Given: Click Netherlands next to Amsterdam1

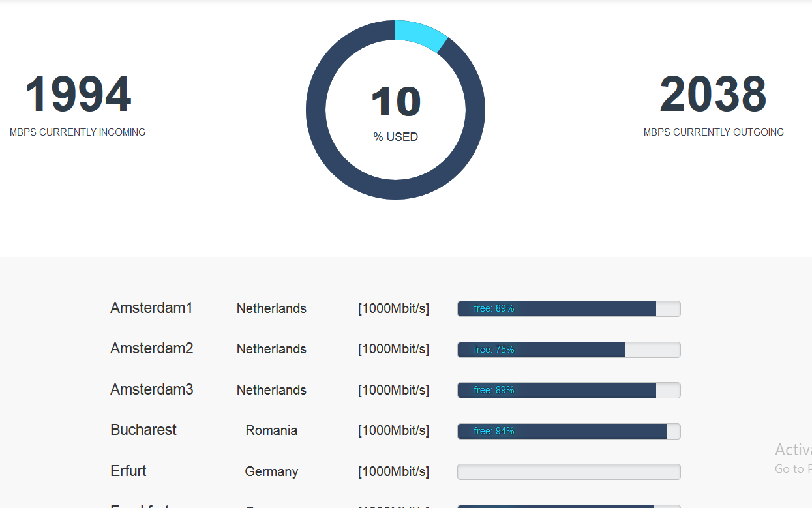Looking at the screenshot, I should tap(271, 308).
